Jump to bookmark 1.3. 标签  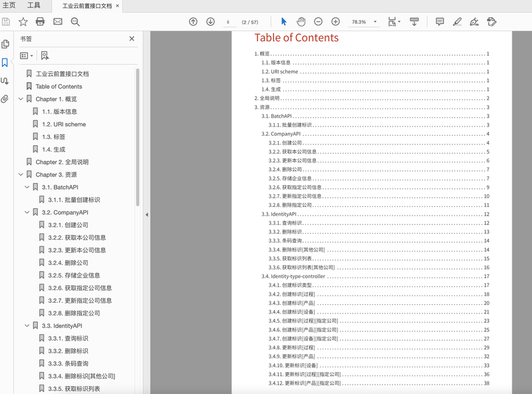54,136
